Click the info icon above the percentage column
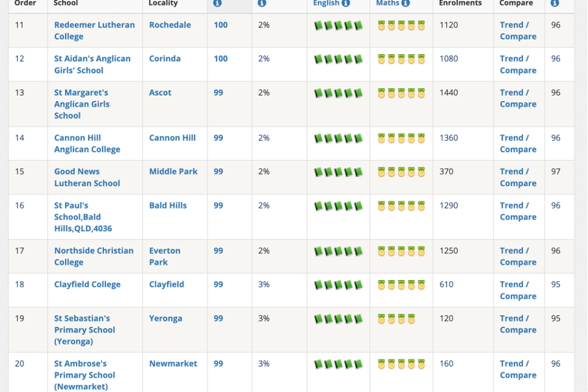The height and width of the screenshot is (392, 588). coord(261,3)
